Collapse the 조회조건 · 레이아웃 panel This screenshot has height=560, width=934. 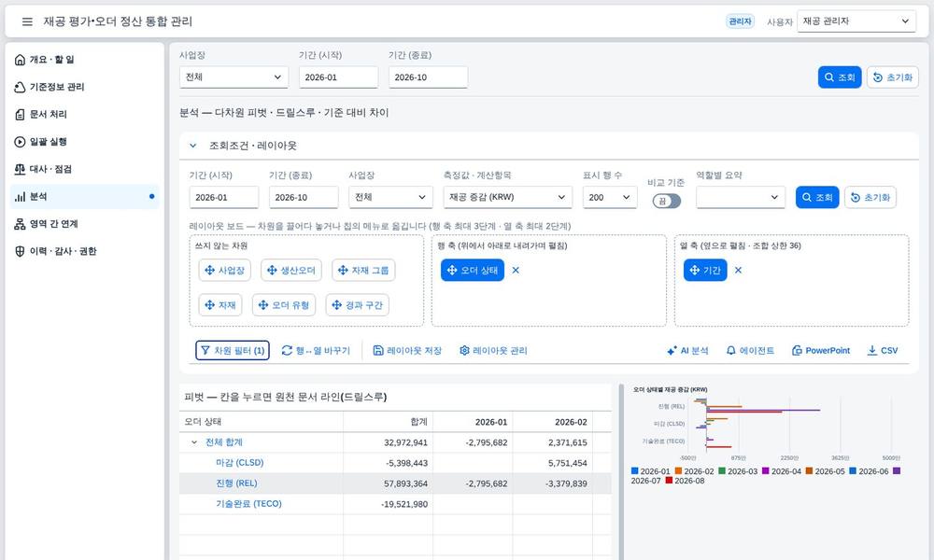tap(193, 146)
